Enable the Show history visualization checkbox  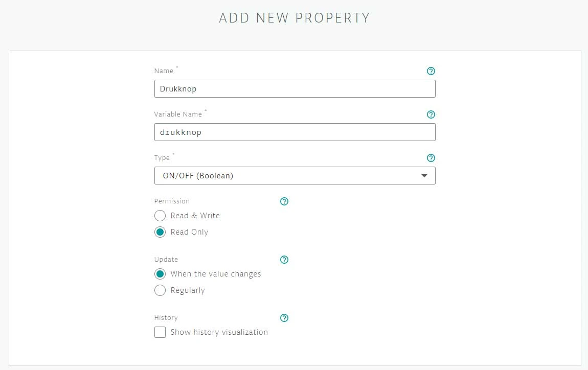(x=160, y=332)
